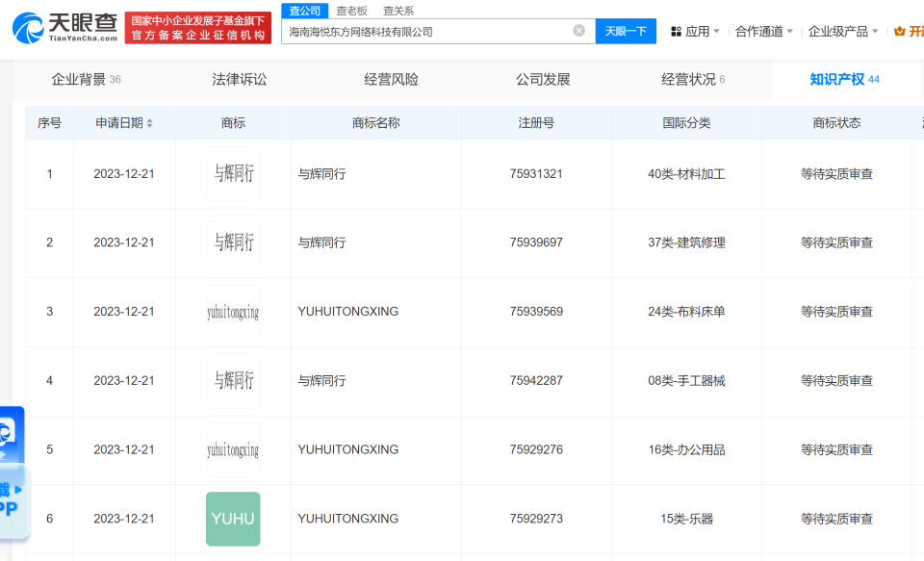Click registration number 75942287

click(536, 381)
